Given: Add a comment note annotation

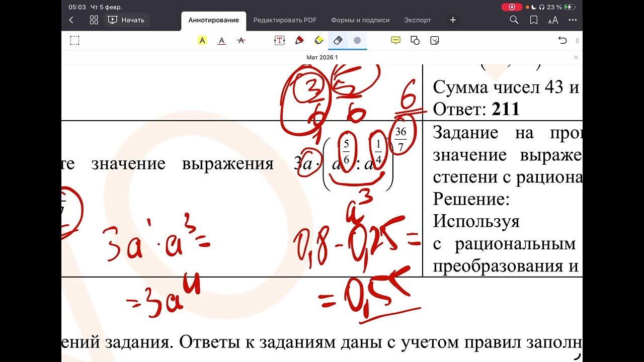Looking at the screenshot, I should click(395, 41).
